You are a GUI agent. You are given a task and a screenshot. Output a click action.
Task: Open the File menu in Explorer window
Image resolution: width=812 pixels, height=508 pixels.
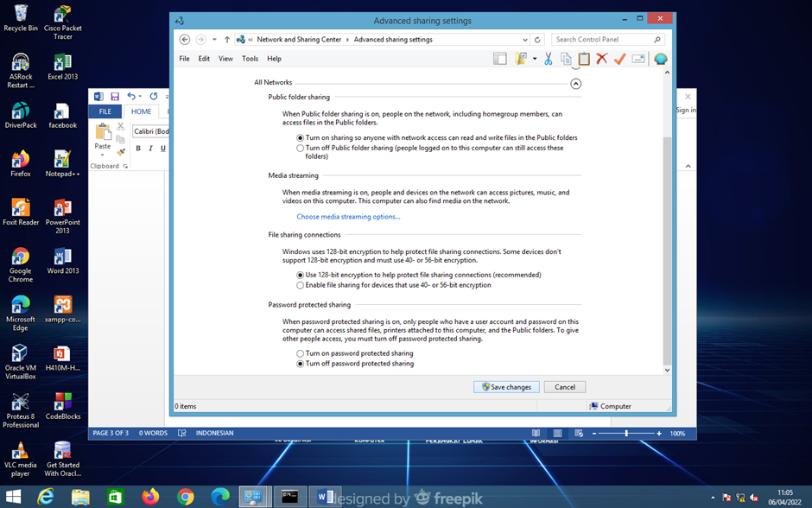[x=184, y=59]
